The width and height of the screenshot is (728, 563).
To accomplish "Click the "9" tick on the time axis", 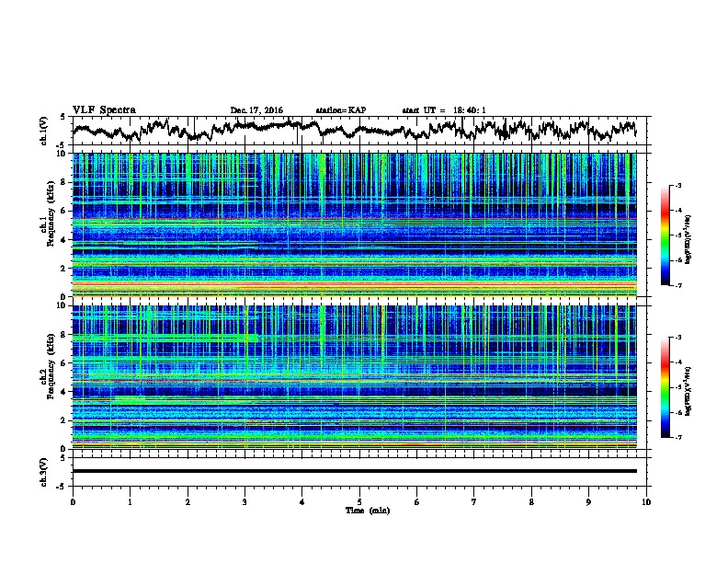I will pos(588,502).
